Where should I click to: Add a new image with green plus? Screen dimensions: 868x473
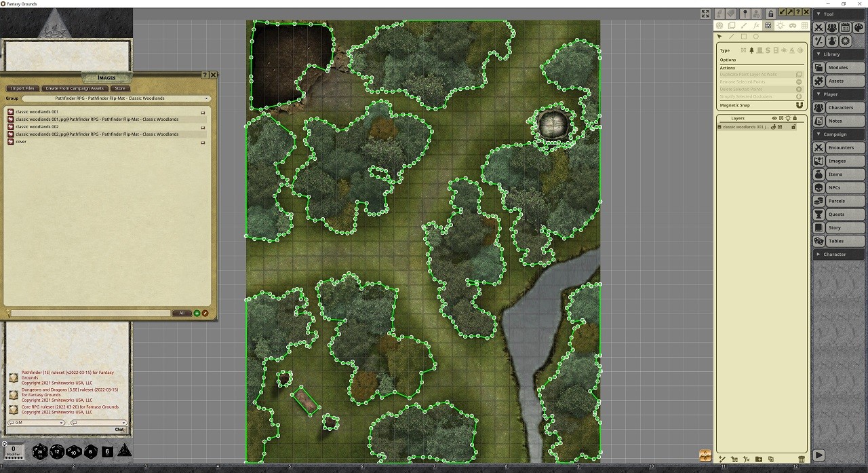click(x=197, y=314)
